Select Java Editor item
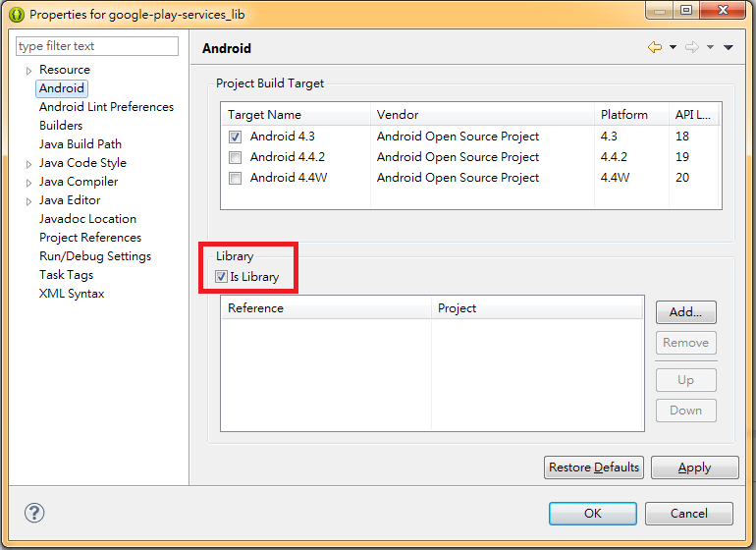This screenshot has width=756, height=550. tap(70, 200)
